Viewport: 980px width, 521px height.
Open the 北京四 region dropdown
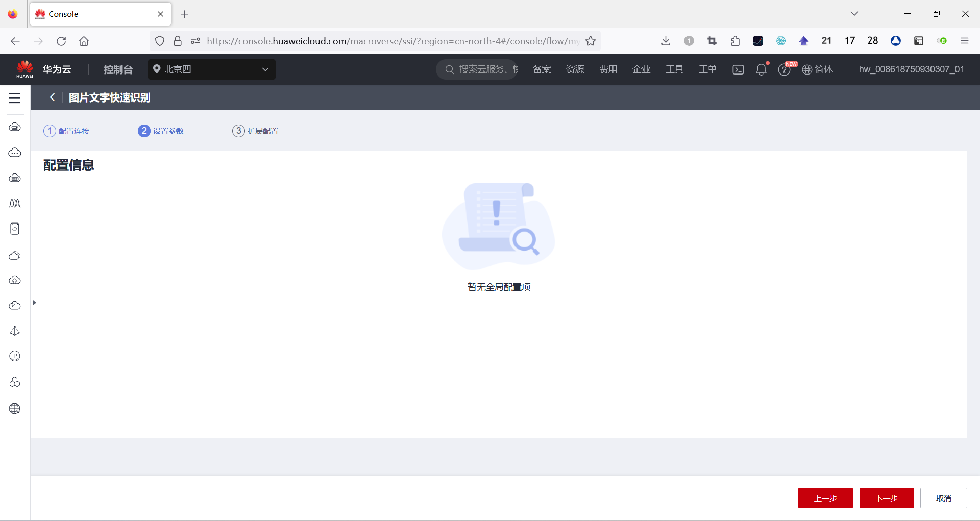click(x=211, y=69)
